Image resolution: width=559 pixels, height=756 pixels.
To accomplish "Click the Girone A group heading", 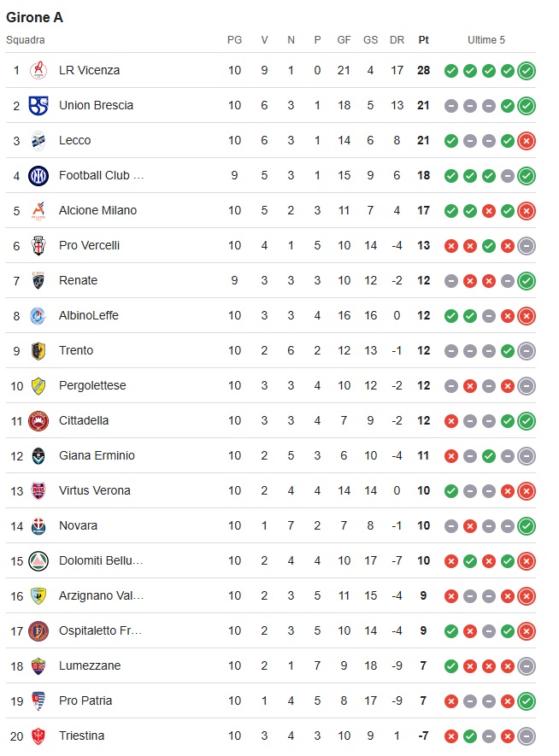I will [34, 17].
